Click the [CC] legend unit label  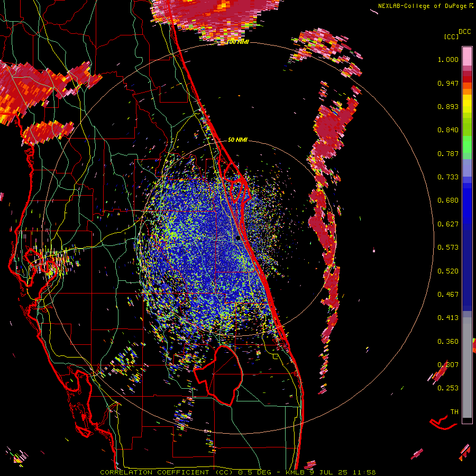(x=451, y=36)
